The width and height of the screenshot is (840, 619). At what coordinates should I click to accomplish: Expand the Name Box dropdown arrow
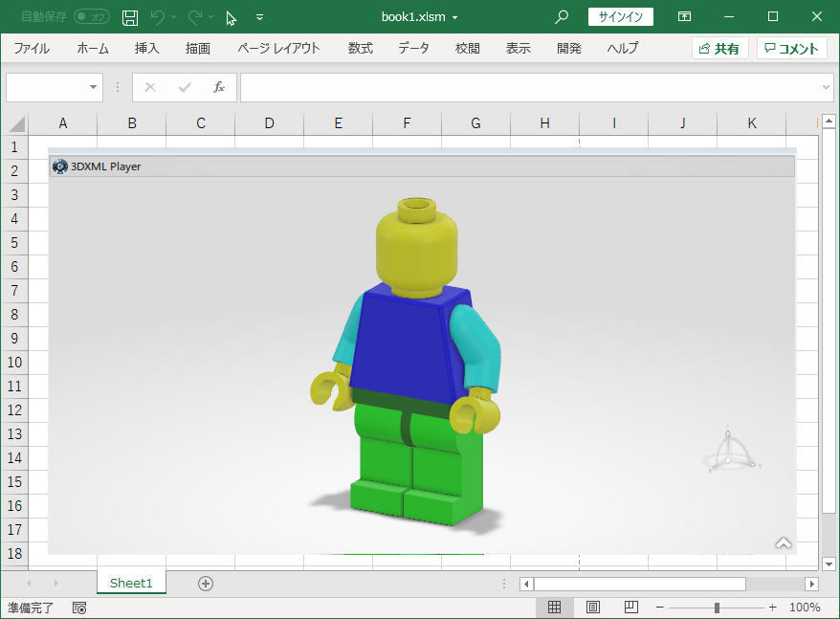click(93, 87)
